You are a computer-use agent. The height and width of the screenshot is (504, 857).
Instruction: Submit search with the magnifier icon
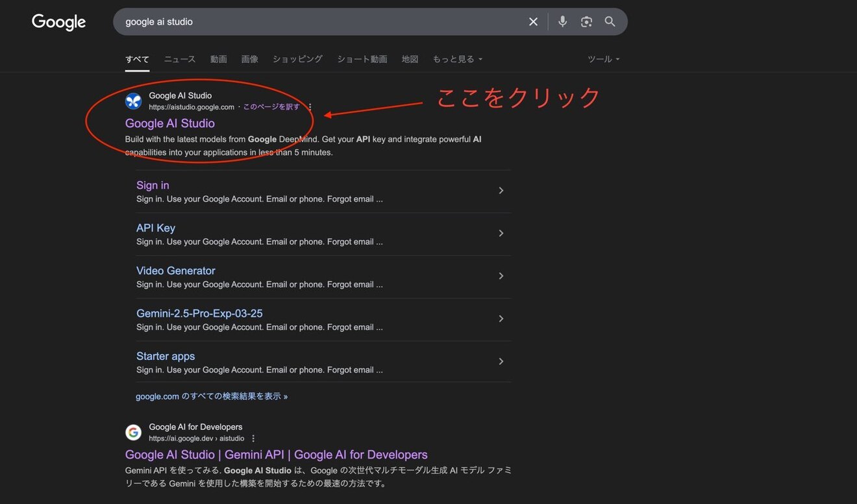(610, 21)
